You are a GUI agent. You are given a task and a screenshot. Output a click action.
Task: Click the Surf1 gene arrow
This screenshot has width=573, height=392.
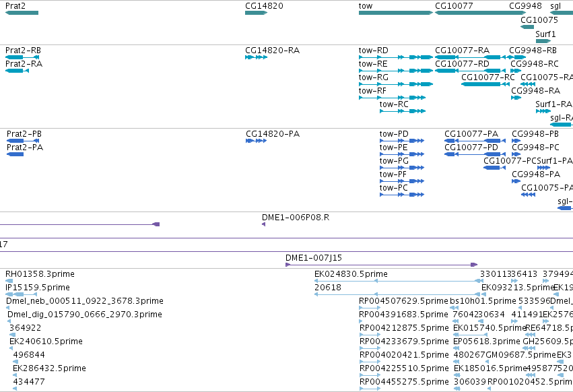543,41
